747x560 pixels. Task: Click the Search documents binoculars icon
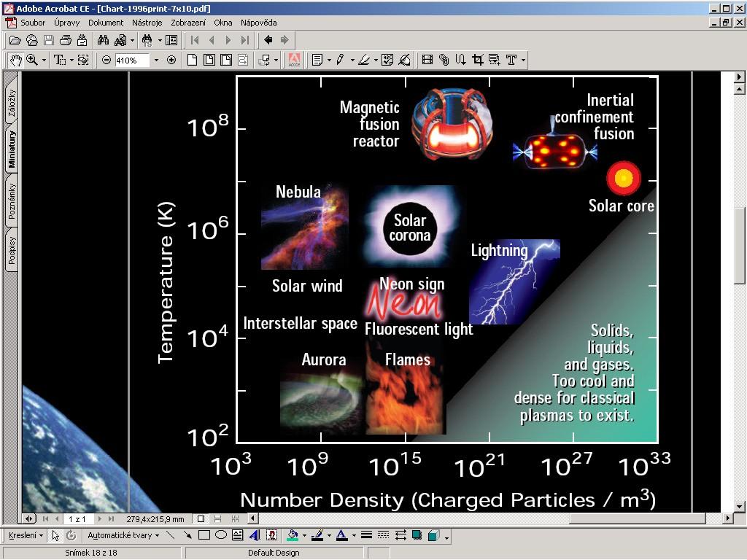[120, 41]
